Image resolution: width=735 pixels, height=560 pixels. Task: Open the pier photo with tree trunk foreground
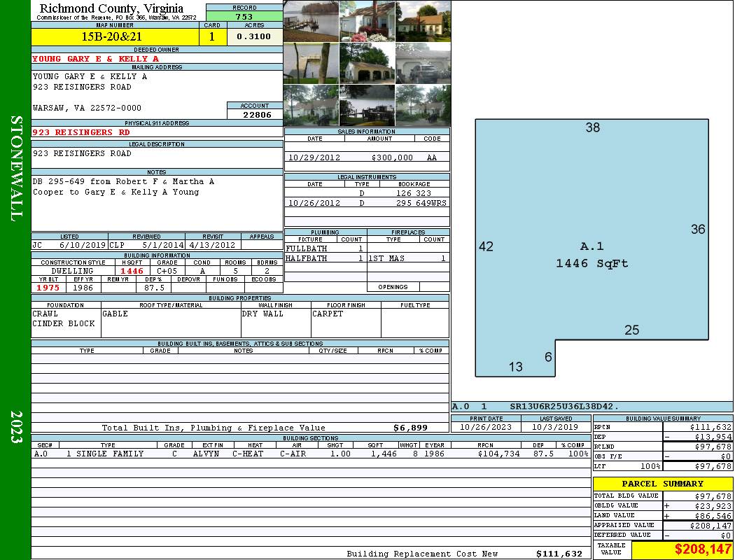(311, 63)
